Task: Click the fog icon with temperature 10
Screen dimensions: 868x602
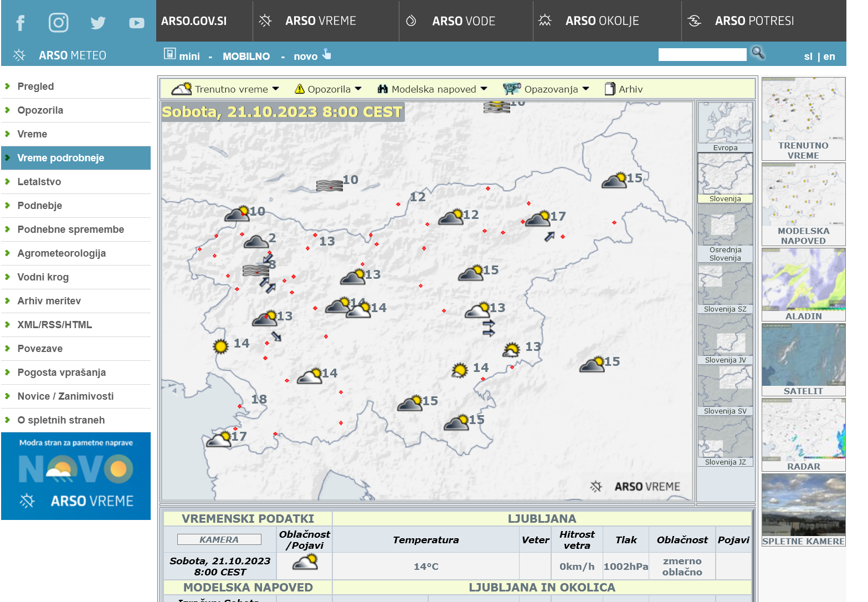Action: 329,186
